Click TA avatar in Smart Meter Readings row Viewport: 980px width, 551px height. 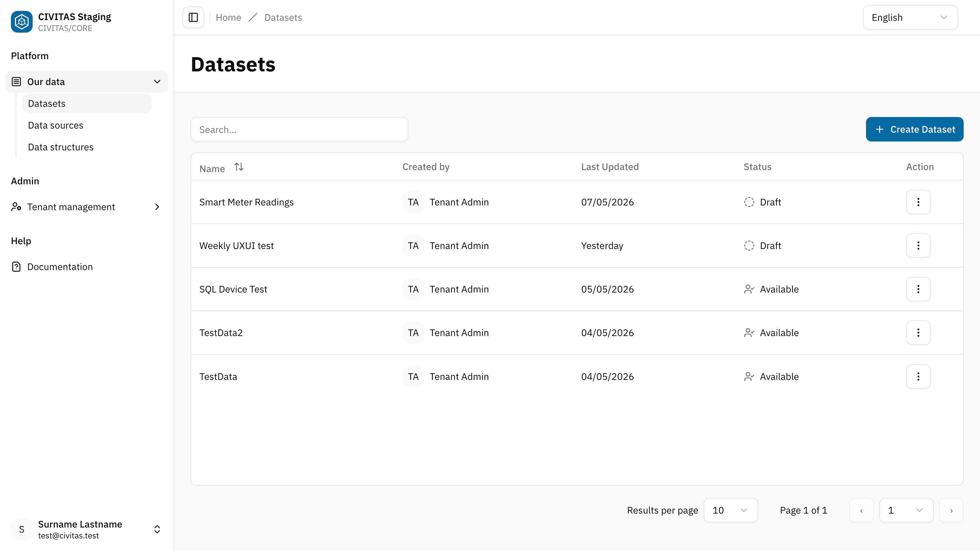pos(413,202)
